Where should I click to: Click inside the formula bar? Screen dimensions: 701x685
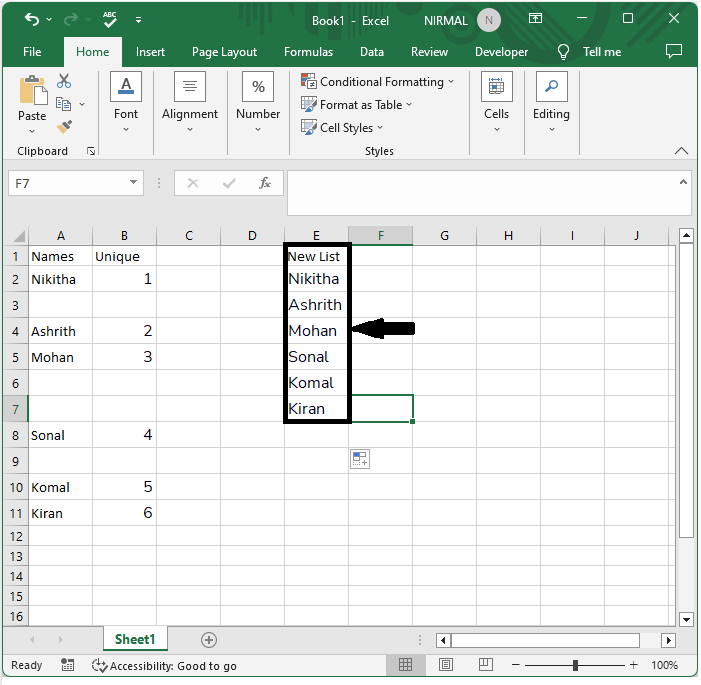coord(483,193)
